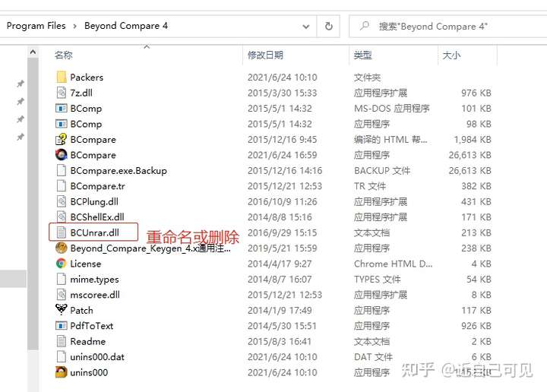
Task: Select the unins000.dat file name
Action: click(97, 357)
